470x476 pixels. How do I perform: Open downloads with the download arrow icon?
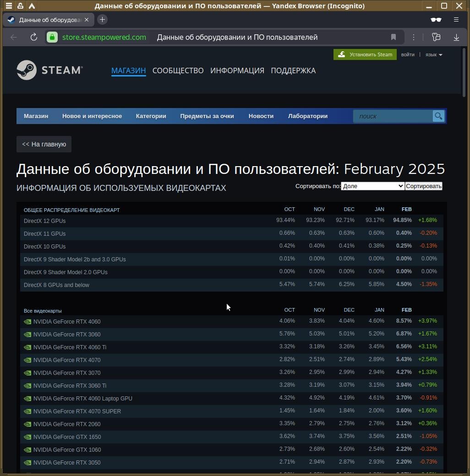coord(456,38)
